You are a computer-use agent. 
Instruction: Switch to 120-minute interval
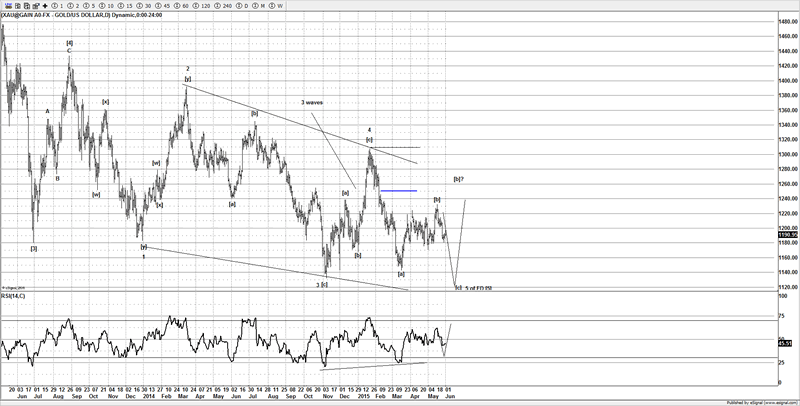click(202, 6)
